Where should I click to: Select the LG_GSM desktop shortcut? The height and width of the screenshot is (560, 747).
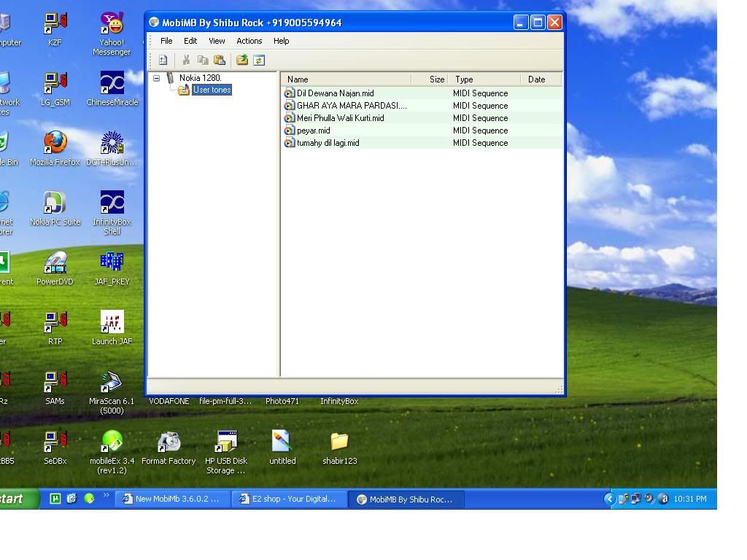pos(55,89)
